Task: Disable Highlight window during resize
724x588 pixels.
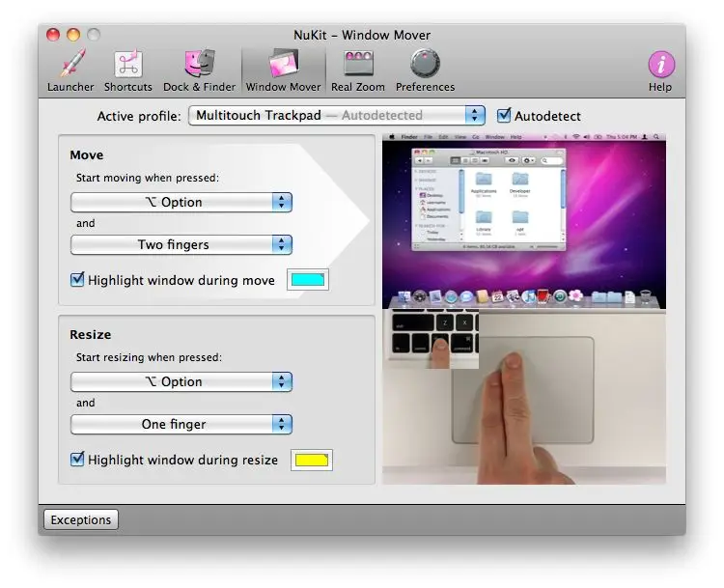Action: click(77, 460)
